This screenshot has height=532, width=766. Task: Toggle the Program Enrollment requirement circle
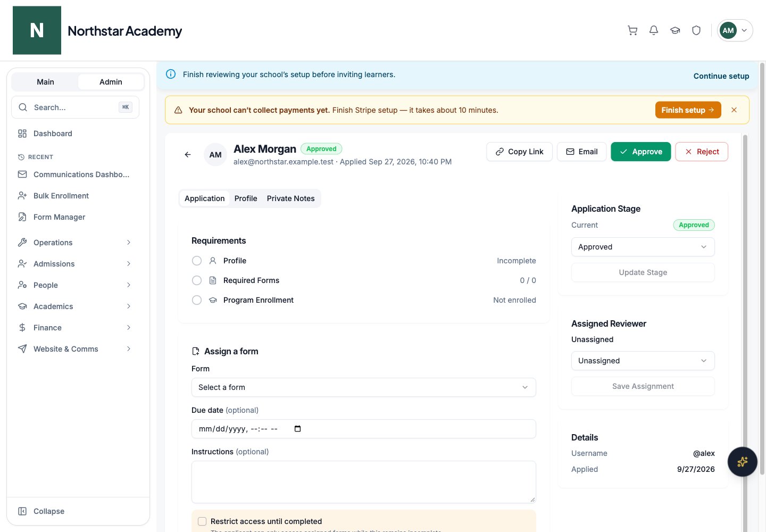point(197,300)
